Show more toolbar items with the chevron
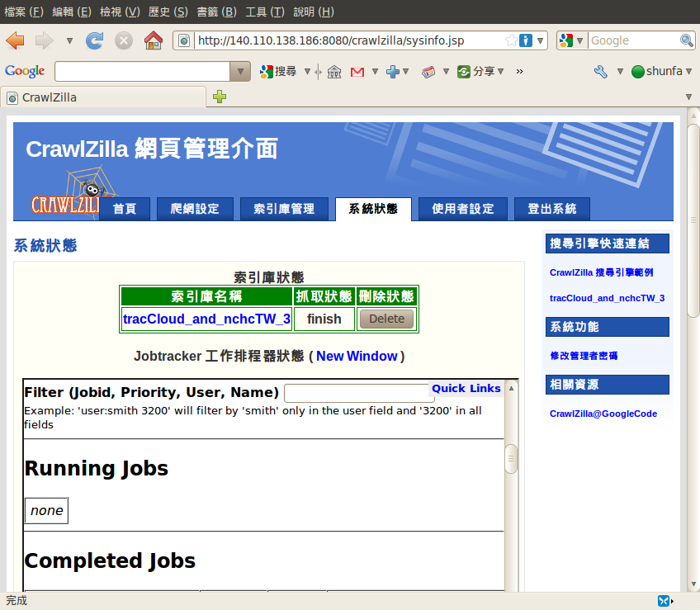The height and width of the screenshot is (610, 700). point(519,72)
